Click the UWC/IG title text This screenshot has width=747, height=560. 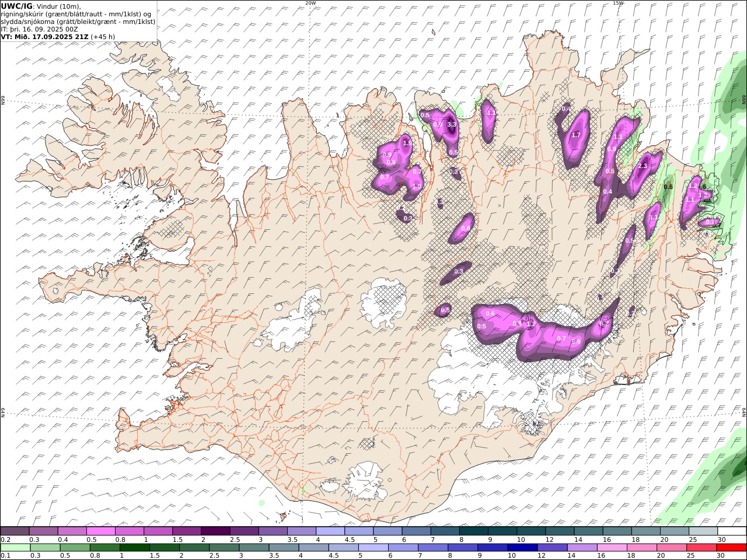(16, 6)
